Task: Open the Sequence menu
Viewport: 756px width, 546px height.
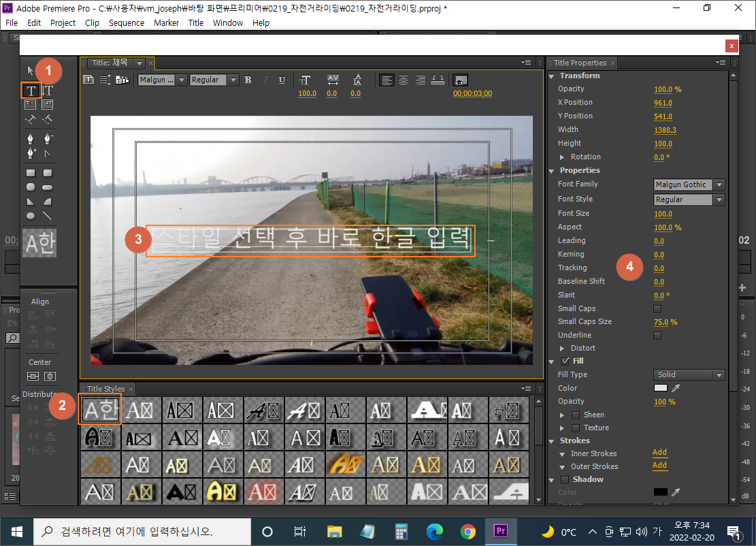Action: [x=127, y=22]
